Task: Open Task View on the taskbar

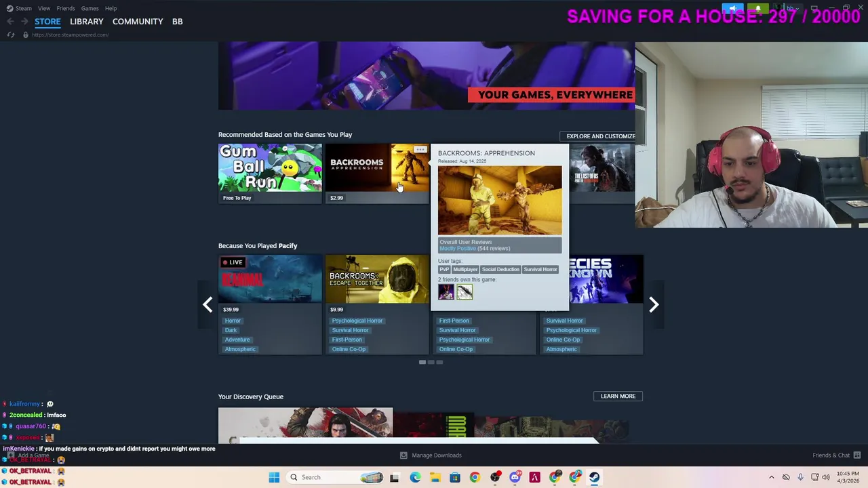Action: pyautogui.click(x=394, y=477)
